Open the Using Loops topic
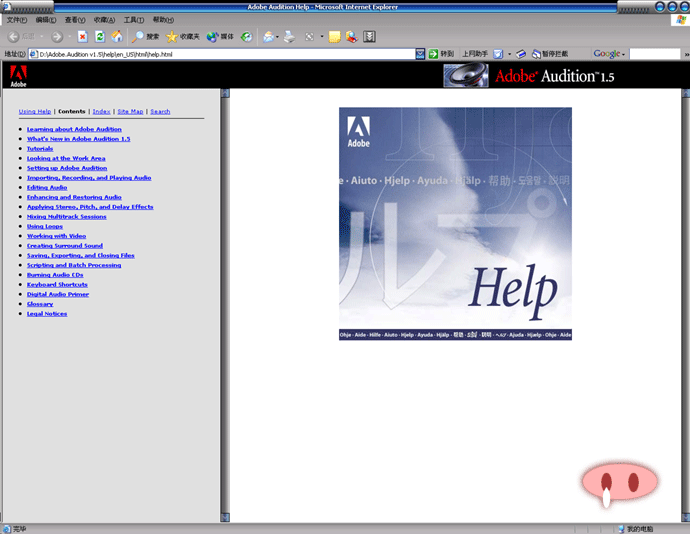 (44, 226)
